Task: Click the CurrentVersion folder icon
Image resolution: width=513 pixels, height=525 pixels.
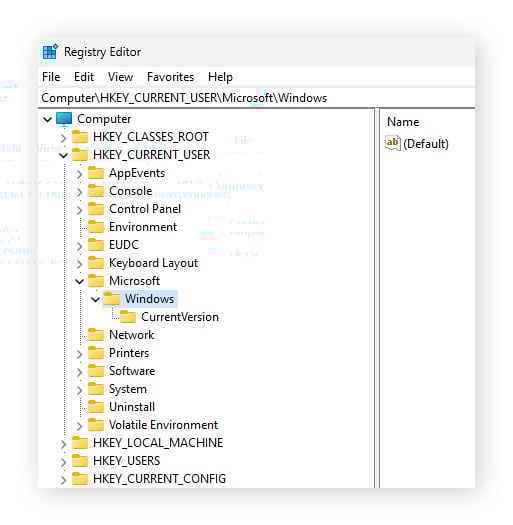Action: click(128, 317)
